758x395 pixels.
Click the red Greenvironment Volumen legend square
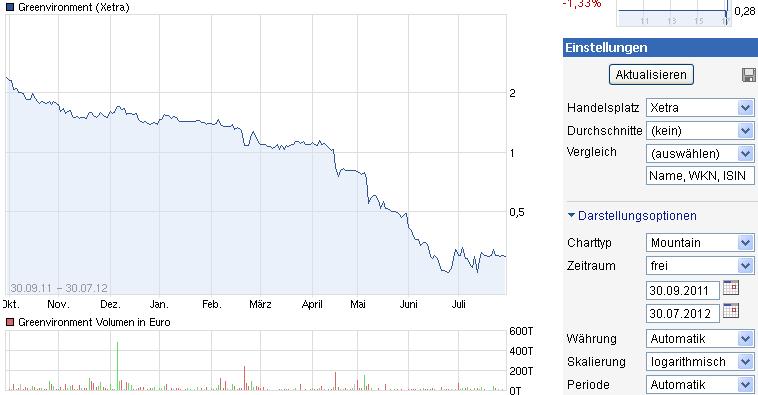click(10, 322)
